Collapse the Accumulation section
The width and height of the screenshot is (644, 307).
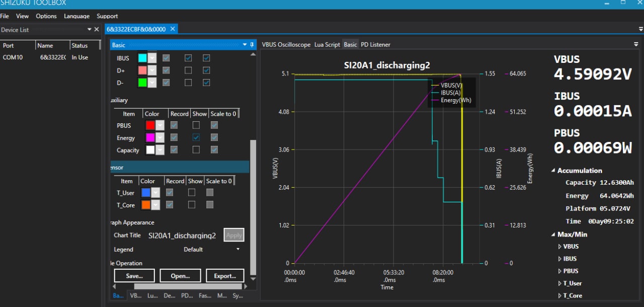click(553, 171)
